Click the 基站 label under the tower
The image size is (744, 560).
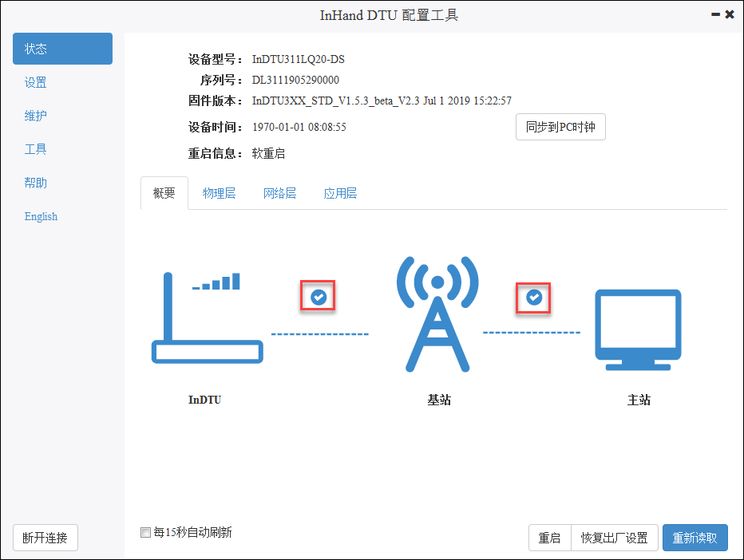439,400
